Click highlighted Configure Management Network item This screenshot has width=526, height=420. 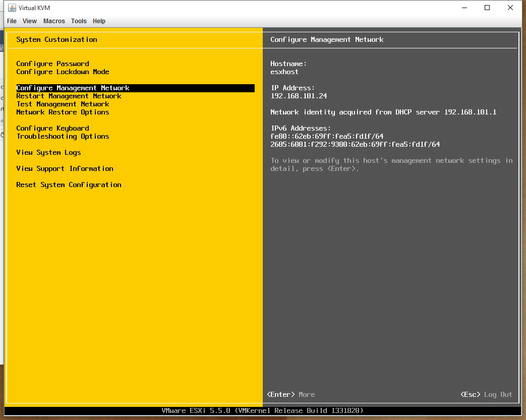[73, 88]
